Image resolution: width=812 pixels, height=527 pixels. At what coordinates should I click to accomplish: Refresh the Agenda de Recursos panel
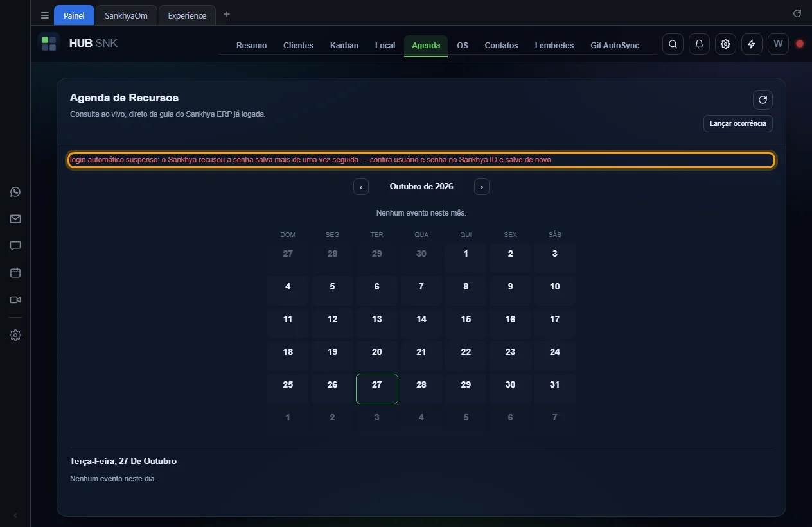click(x=763, y=99)
